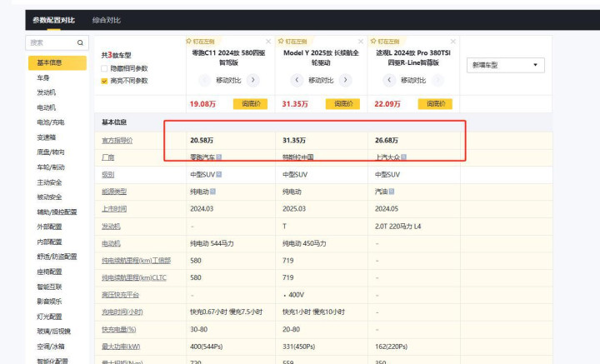600x364 pixels.
Task: Jump to 车轮/制动 section in sidebar
Action: coord(51,167)
